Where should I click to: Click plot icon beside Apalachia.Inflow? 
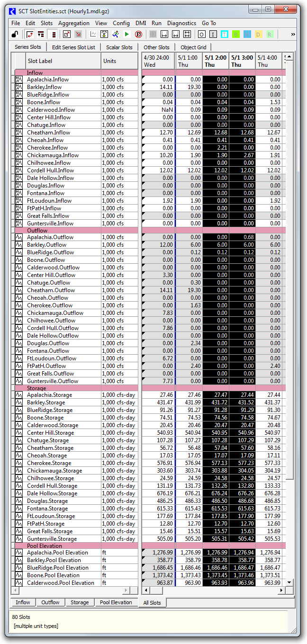19,80
